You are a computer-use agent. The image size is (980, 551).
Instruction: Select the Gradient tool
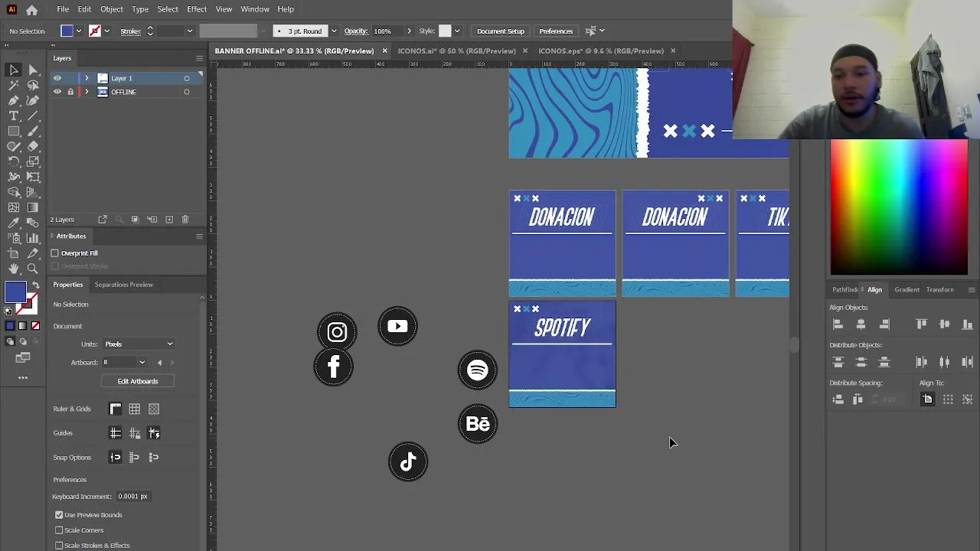pyautogui.click(x=33, y=207)
